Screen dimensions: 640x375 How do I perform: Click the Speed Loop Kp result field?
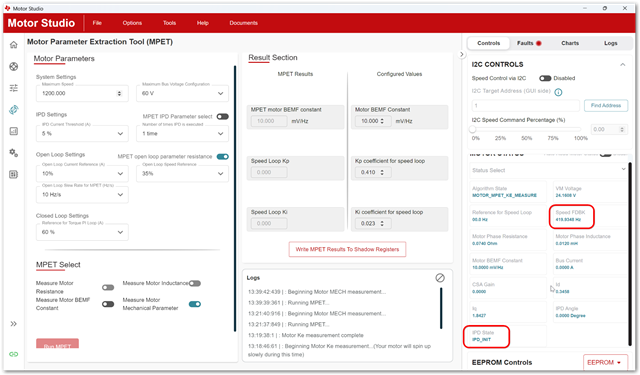[x=269, y=173]
